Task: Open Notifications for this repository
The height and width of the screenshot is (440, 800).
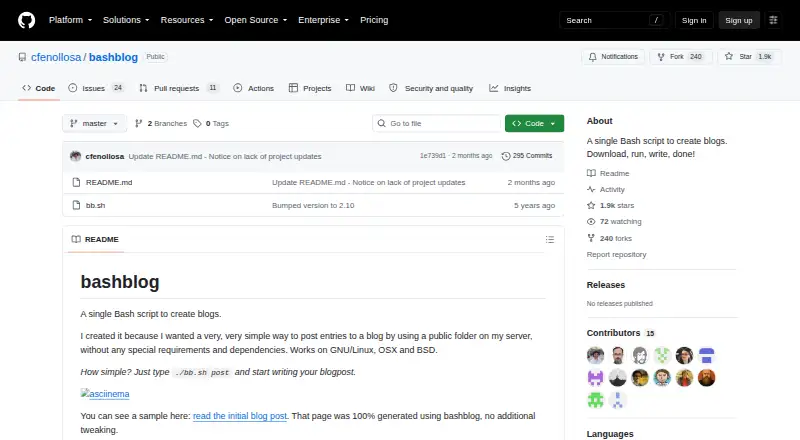Action: pos(613,57)
